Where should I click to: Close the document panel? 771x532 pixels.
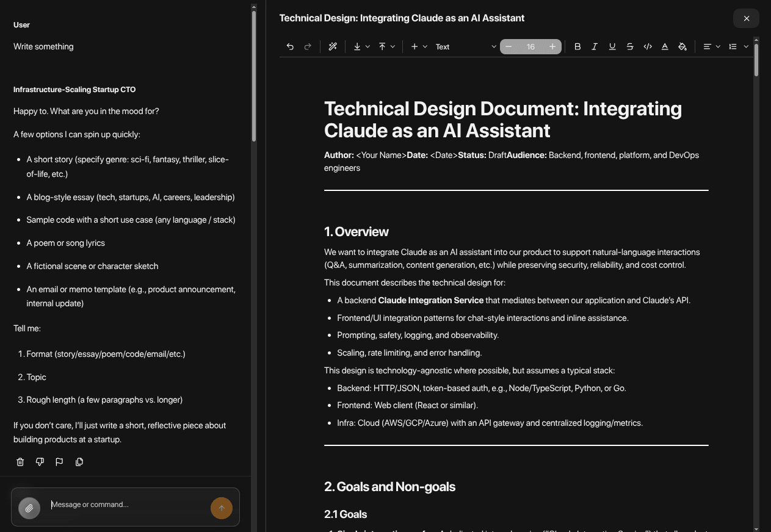746,18
